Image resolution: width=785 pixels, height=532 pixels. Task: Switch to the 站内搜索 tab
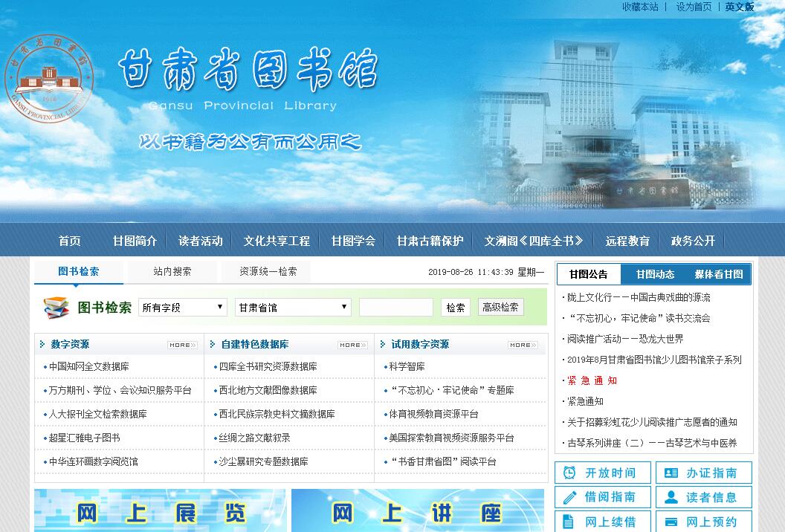[172, 272]
